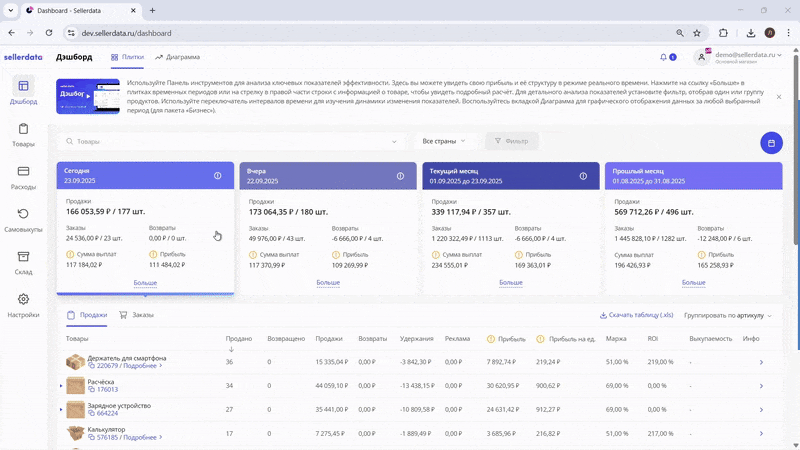Click Больше link on Вчера card
The image size is (800, 450).
(328, 283)
